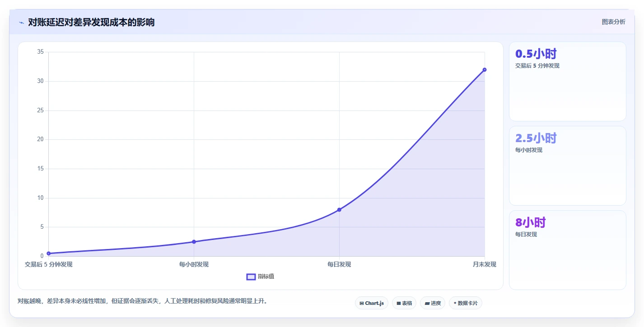Click y-axis tick value 35
Image resolution: width=644 pixels, height=327 pixels.
pyautogui.click(x=40, y=52)
